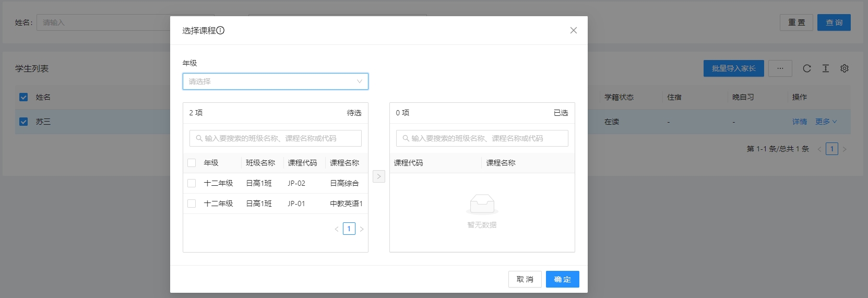
Task: Click the column height density icon
Action: pyautogui.click(x=825, y=68)
